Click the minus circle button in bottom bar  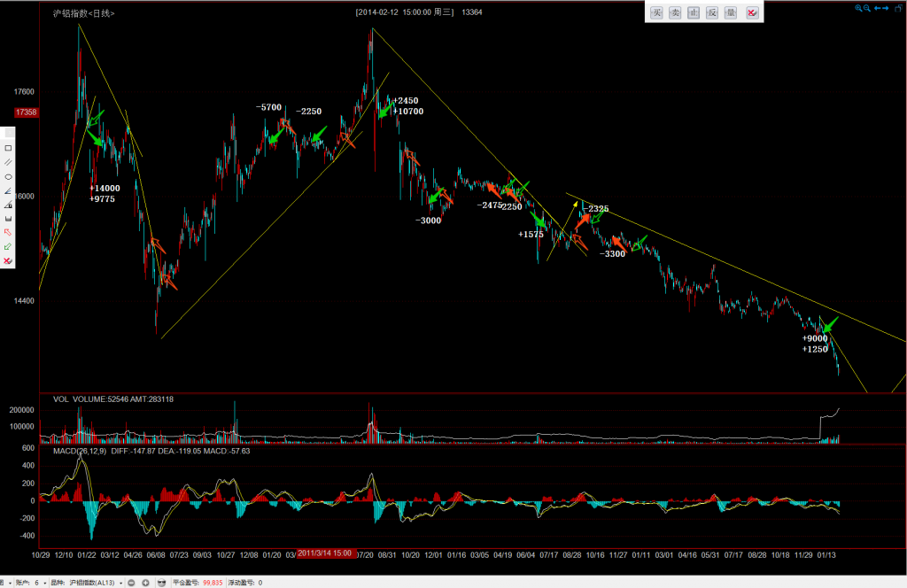(132, 583)
